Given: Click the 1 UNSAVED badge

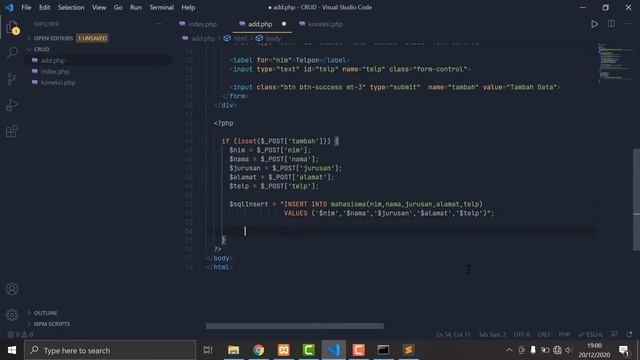Looking at the screenshot, I should pyautogui.click(x=92, y=38).
